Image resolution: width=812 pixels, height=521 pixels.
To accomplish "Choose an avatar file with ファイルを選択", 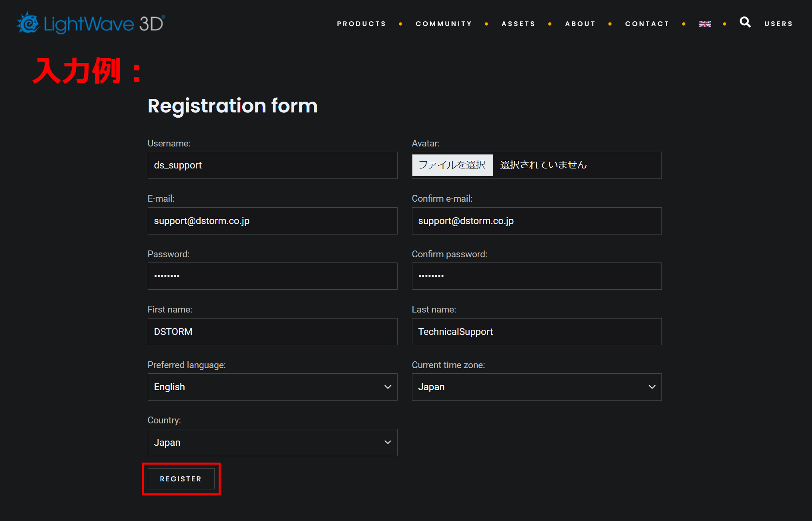I will coord(452,165).
